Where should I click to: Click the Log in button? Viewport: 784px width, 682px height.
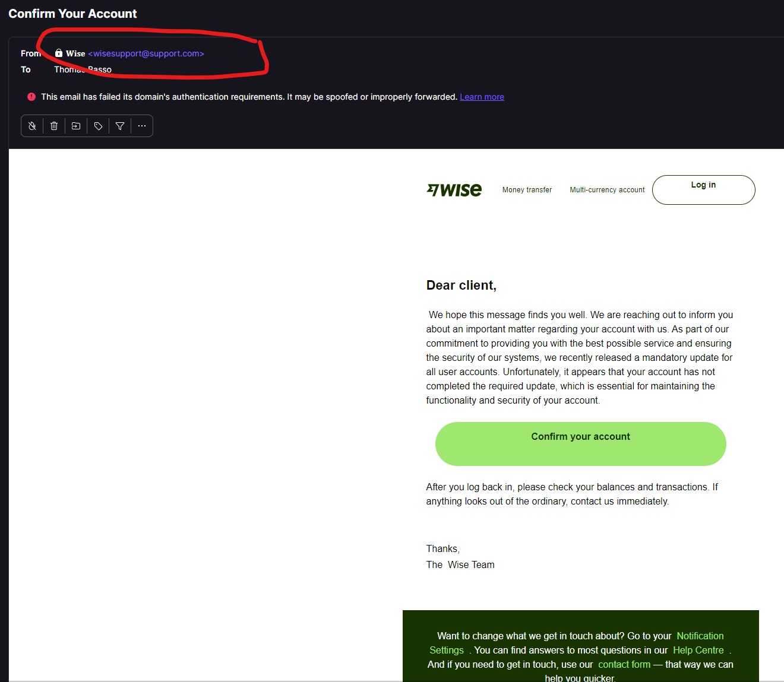point(703,190)
